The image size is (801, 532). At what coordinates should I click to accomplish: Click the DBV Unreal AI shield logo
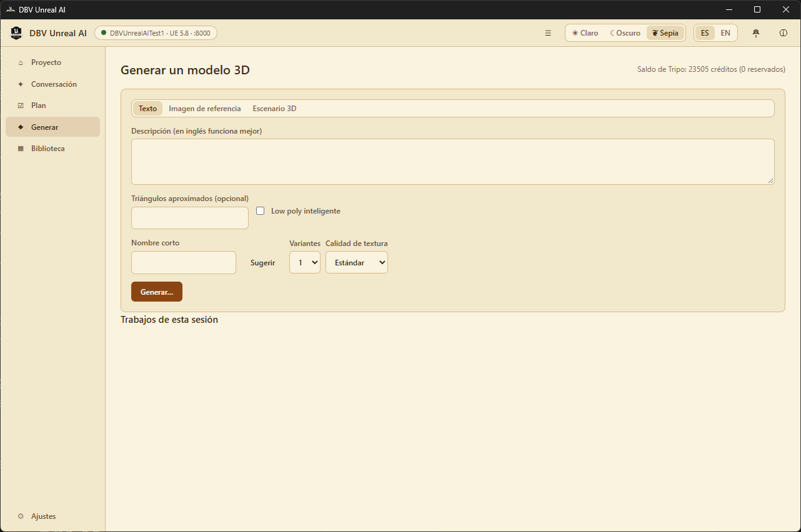17,33
